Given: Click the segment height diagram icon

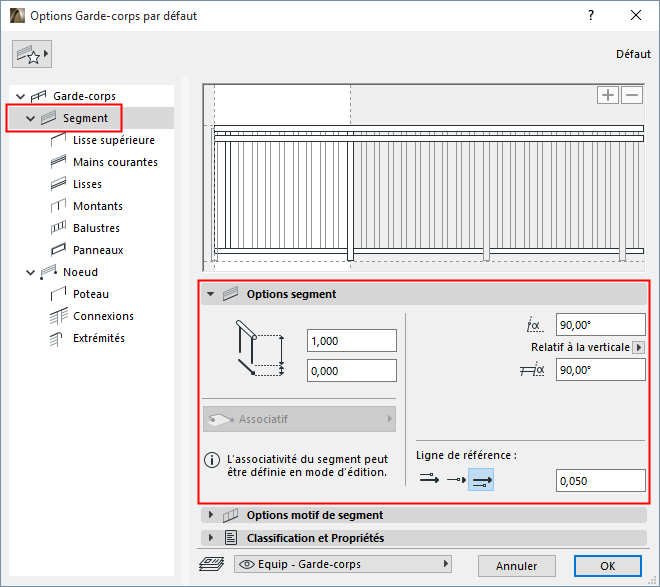Looking at the screenshot, I should [260, 348].
